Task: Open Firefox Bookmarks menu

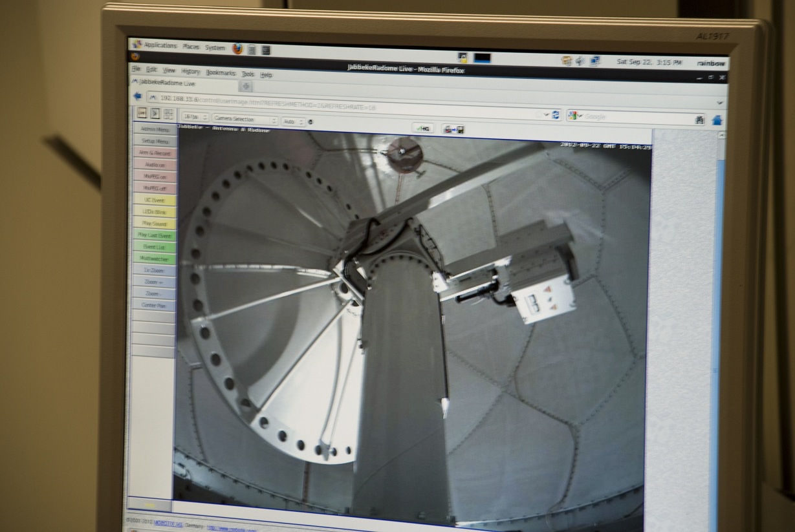Action: point(221,72)
